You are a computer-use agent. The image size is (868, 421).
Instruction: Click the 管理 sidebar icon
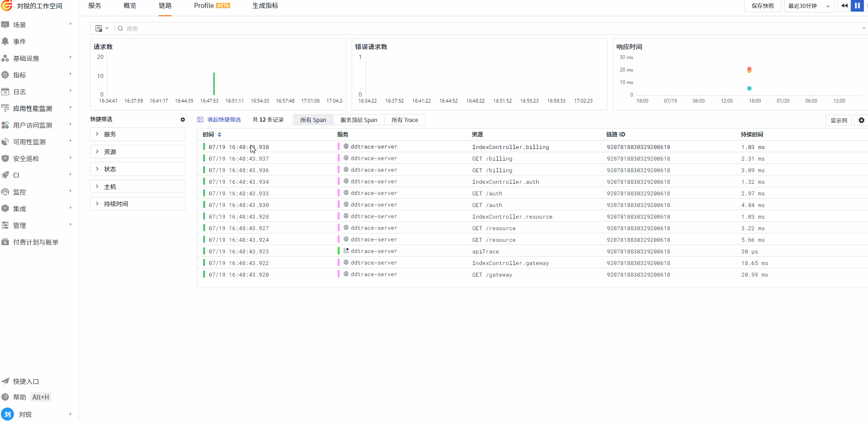coord(6,225)
